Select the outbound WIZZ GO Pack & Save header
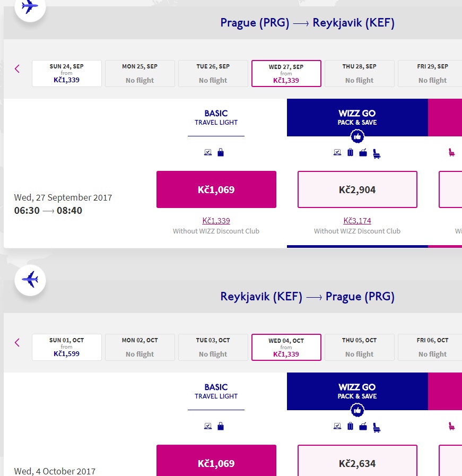462x476 pixels. pos(358,117)
